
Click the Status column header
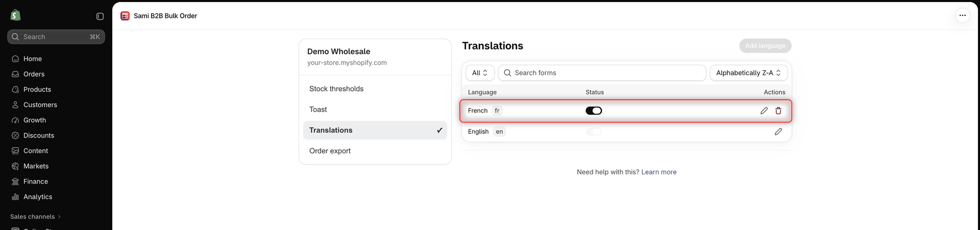[x=595, y=92]
